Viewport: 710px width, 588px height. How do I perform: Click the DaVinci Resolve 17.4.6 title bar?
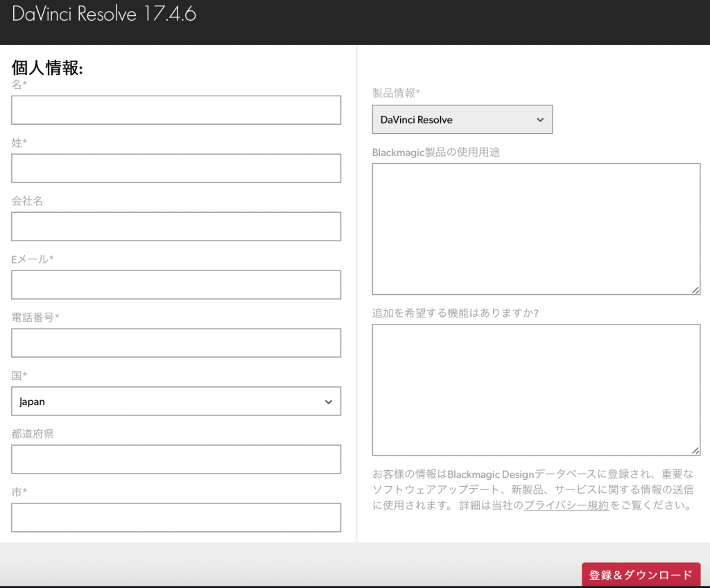[x=103, y=14]
